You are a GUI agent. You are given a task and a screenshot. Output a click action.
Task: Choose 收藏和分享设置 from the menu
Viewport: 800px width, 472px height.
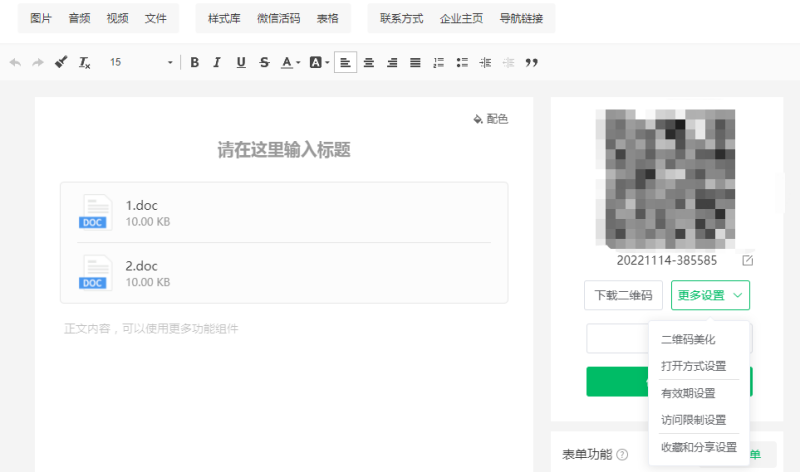(x=699, y=447)
